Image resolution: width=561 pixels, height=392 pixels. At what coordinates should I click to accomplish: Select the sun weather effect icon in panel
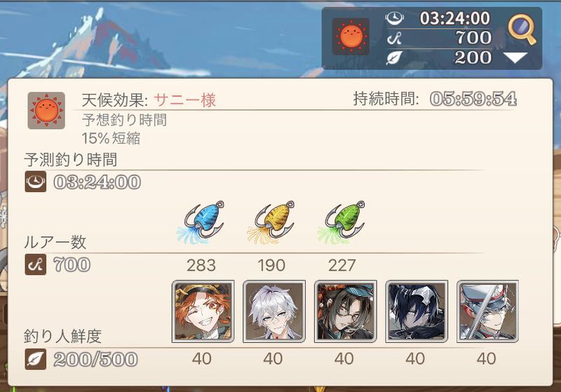coord(46,111)
